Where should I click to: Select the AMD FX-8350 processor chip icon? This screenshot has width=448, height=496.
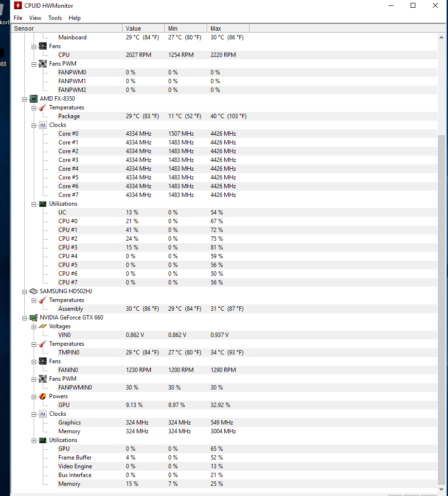pyautogui.click(x=34, y=99)
